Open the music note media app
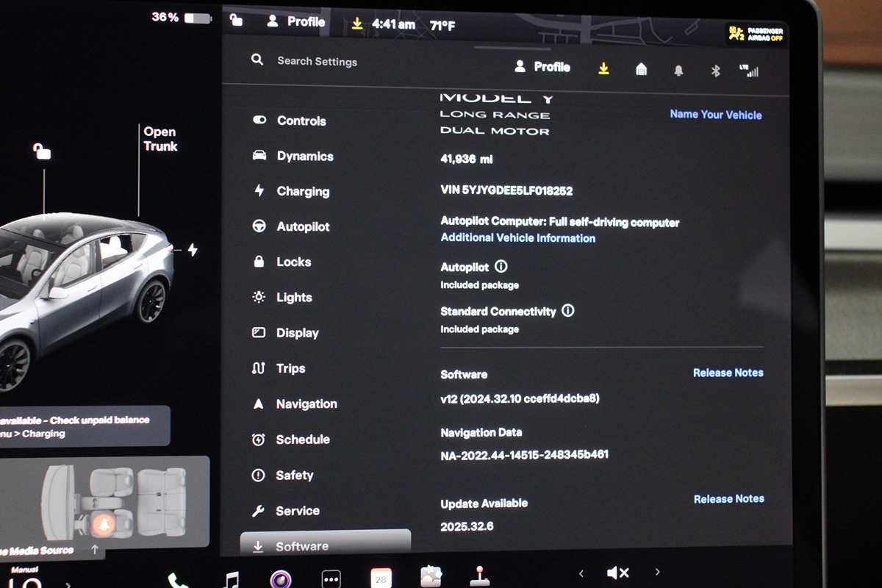The width and height of the screenshot is (882, 588). click(x=232, y=579)
